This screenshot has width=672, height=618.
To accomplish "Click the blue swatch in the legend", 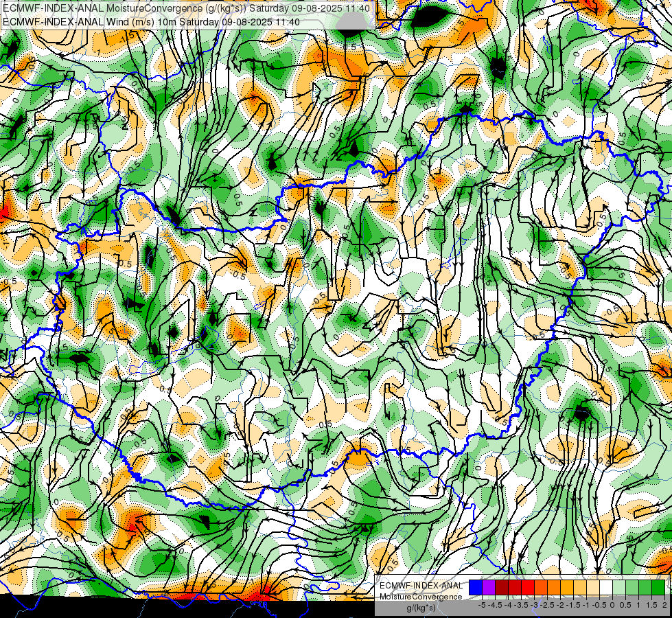I will tap(476, 588).
